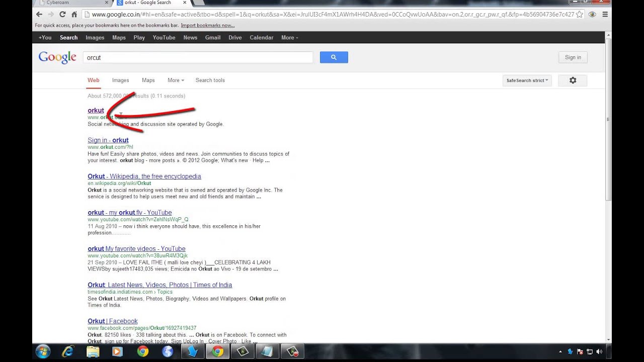The height and width of the screenshot is (362, 644).
Task: Select the Web results tab
Action: point(94,80)
